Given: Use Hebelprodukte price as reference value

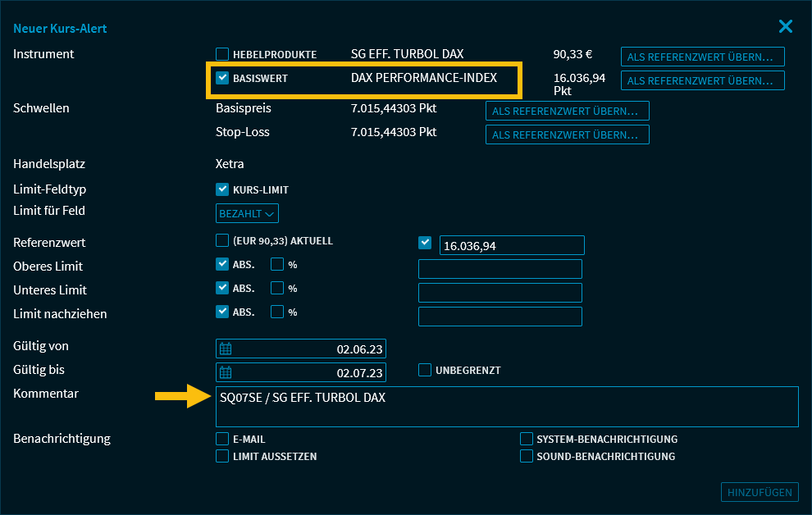Looking at the screenshot, I should tap(702, 57).
